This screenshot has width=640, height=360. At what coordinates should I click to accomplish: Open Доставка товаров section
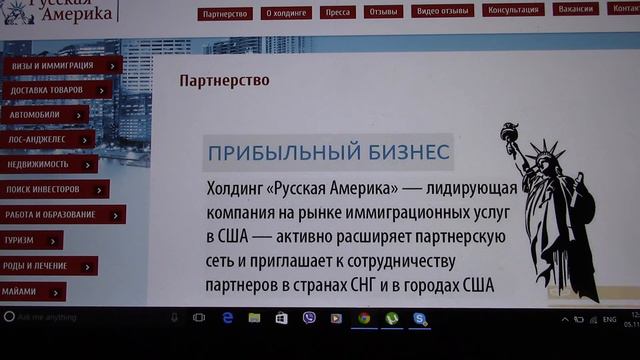point(57,90)
